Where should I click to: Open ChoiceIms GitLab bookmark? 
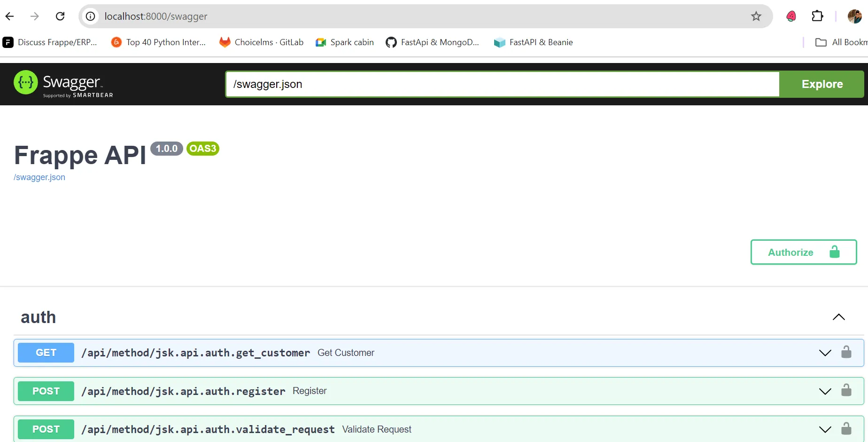click(x=262, y=42)
